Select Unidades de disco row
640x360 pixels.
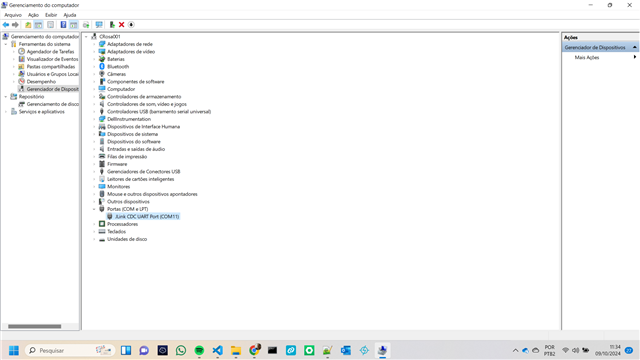tap(127, 239)
